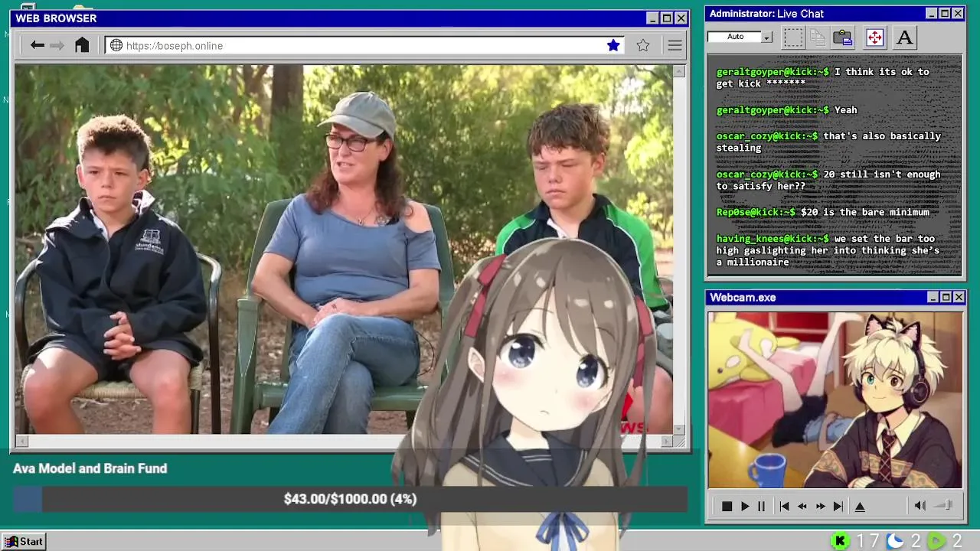This screenshot has height=551, width=980.
Task: Skip to previous track in Webcam.exe
Action: [784, 506]
